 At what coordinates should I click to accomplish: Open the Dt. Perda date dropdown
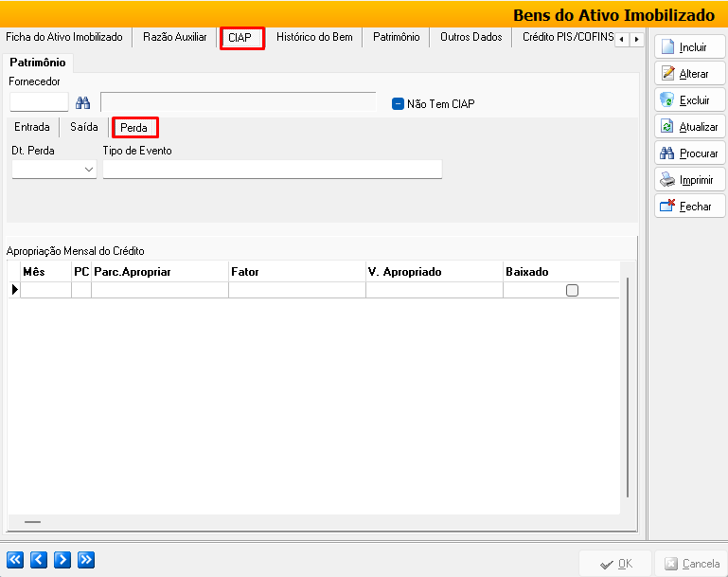89,170
